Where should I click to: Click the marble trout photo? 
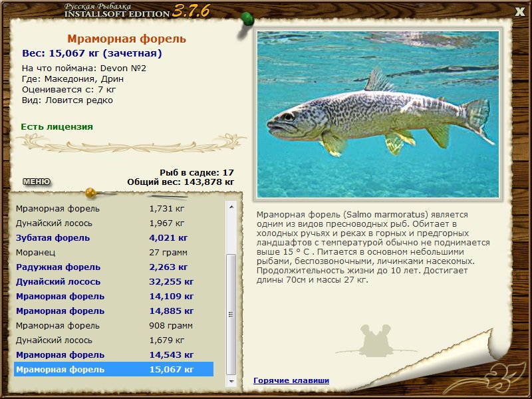point(378,114)
